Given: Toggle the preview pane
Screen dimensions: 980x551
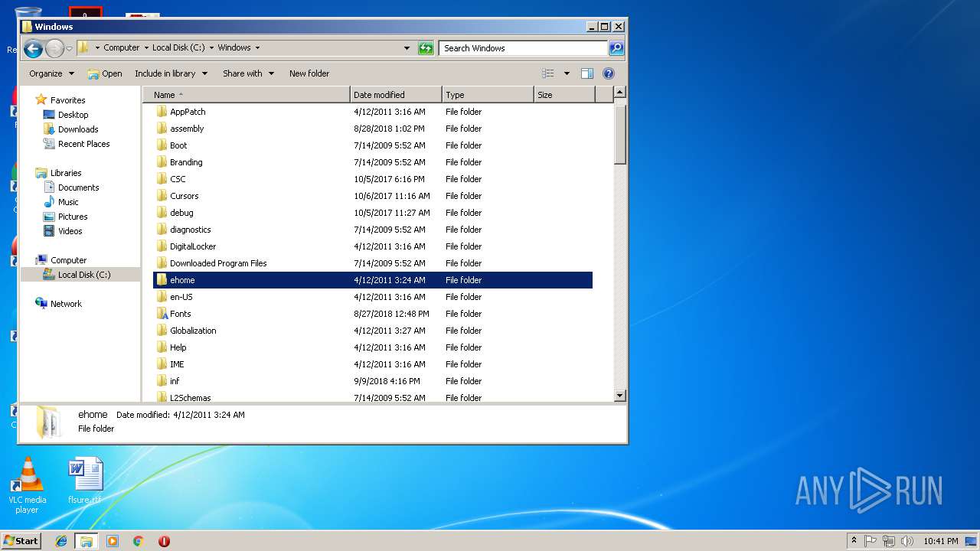Looking at the screenshot, I should [587, 73].
